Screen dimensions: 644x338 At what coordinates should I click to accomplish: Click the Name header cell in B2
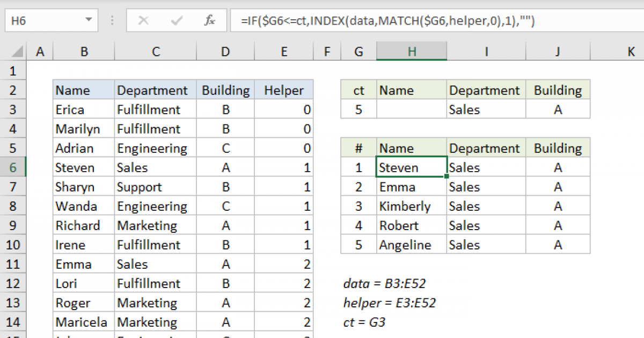[x=84, y=90]
